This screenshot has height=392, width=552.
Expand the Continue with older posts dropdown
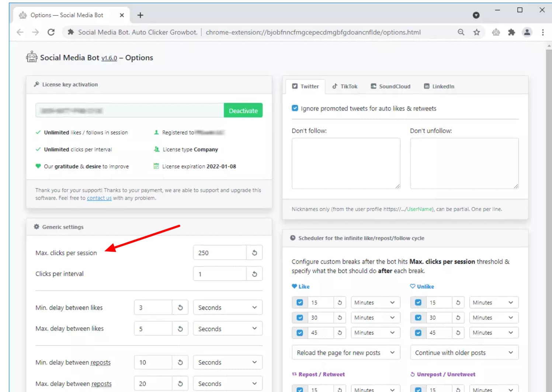point(464,352)
